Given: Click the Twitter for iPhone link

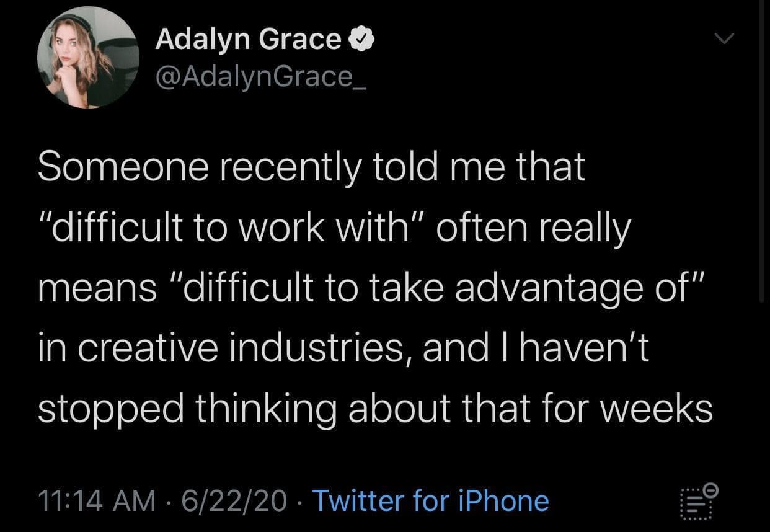Looking at the screenshot, I should pyautogui.click(x=430, y=501).
